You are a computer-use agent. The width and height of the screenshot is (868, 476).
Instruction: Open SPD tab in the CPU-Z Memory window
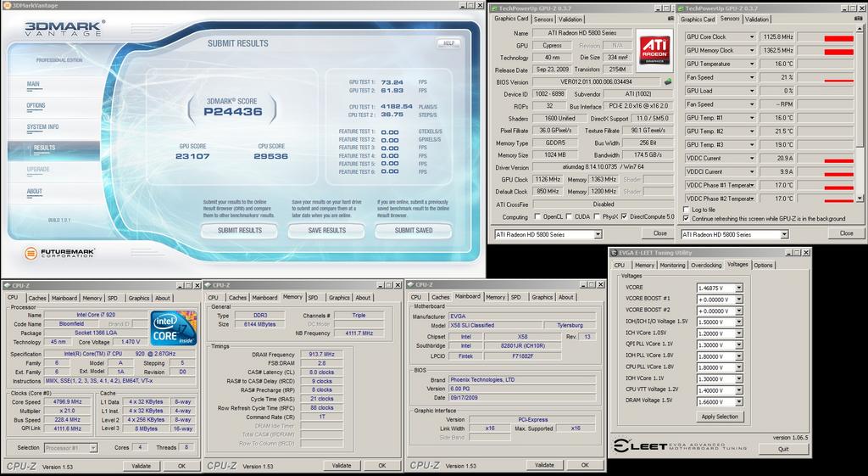pos(313,298)
